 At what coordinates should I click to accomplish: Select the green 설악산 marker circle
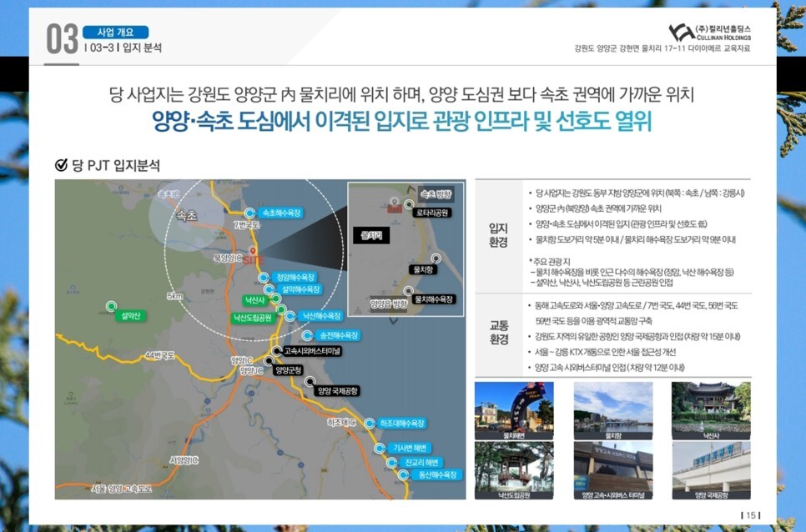coord(111,306)
